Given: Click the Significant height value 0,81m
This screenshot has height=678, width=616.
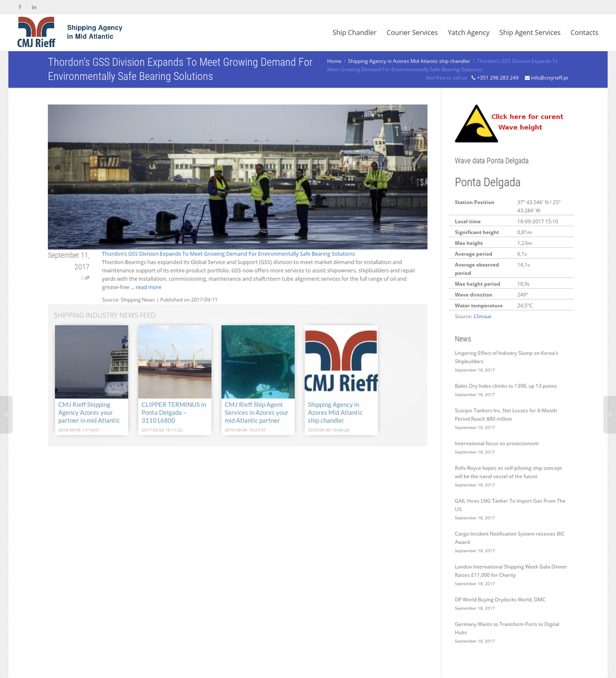Looking at the screenshot, I should (524, 232).
